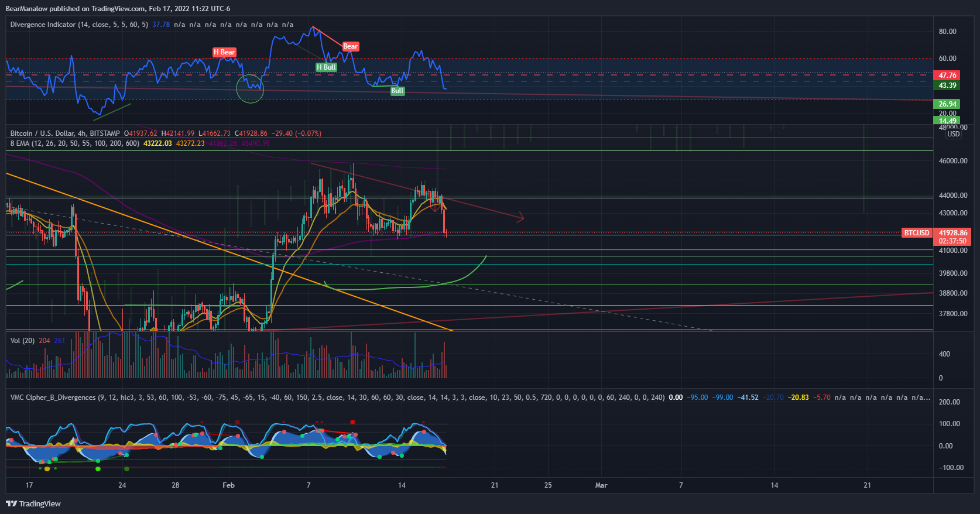Click the 17 date label on the time axis
Image resolution: width=980 pixels, height=514 pixels.
[29, 485]
